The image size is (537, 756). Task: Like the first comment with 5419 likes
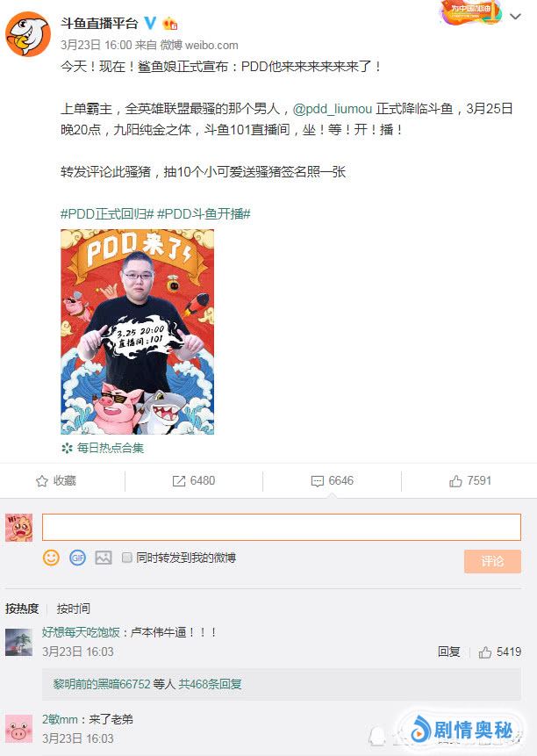[x=499, y=652]
